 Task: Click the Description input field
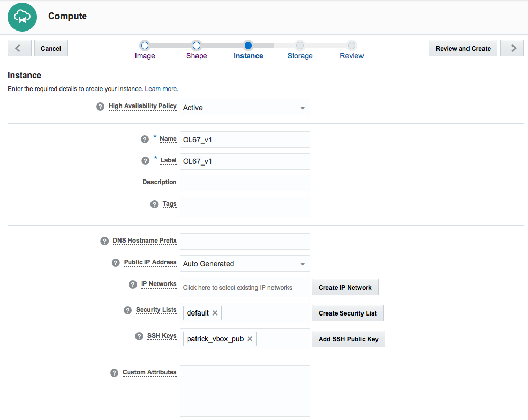point(245,183)
